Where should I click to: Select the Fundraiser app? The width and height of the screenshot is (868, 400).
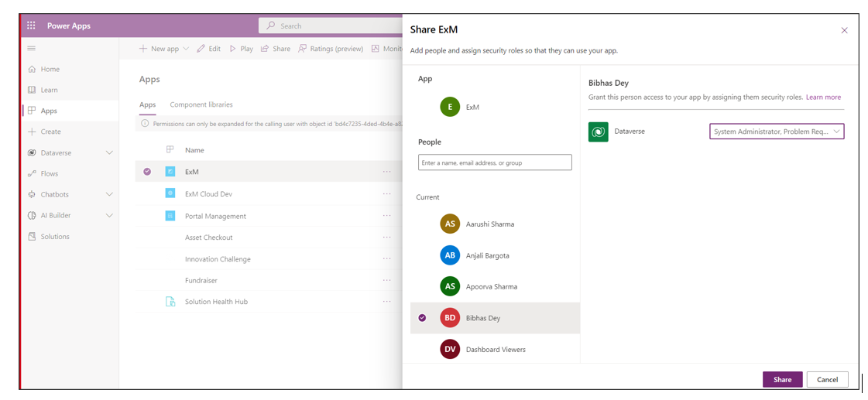coord(201,281)
